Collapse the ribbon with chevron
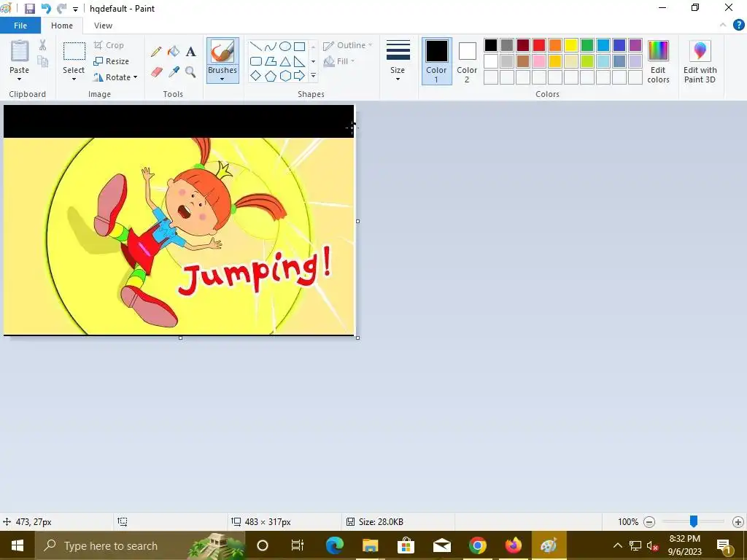The image size is (747, 560). click(x=723, y=25)
